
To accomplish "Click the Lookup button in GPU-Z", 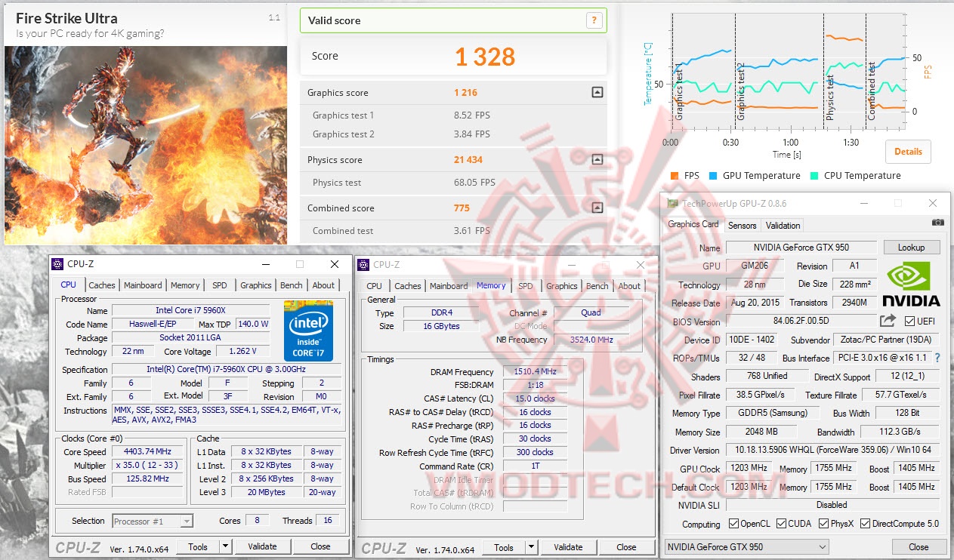I will pyautogui.click(x=911, y=247).
